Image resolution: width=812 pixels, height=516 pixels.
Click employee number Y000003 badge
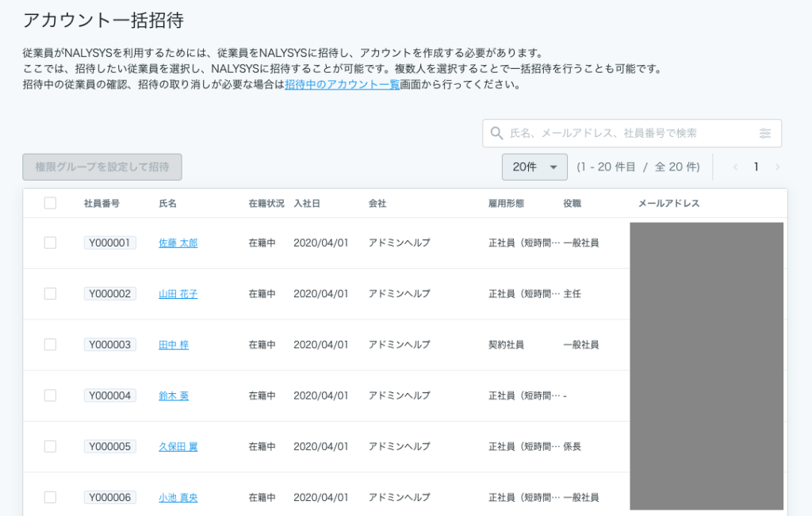tap(109, 345)
